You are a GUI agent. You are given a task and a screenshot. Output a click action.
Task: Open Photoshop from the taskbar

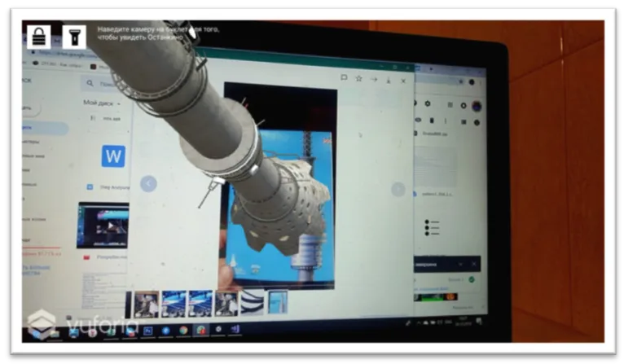click(147, 331)
